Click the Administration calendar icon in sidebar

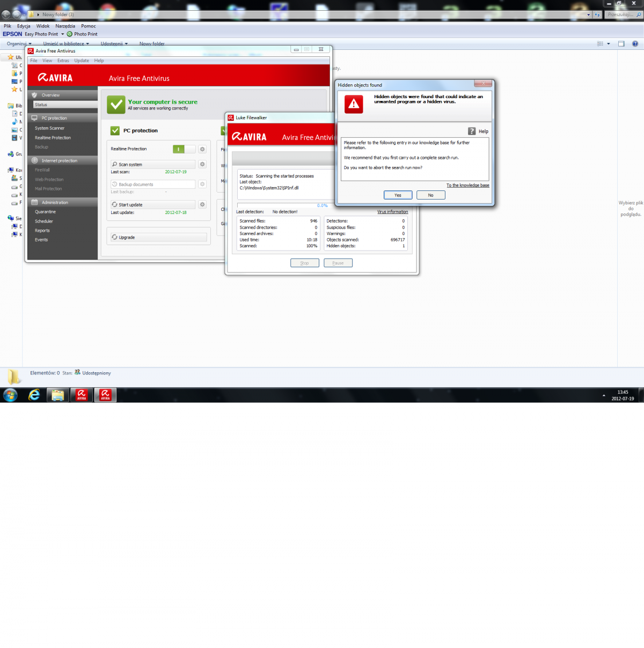(34, 202)
